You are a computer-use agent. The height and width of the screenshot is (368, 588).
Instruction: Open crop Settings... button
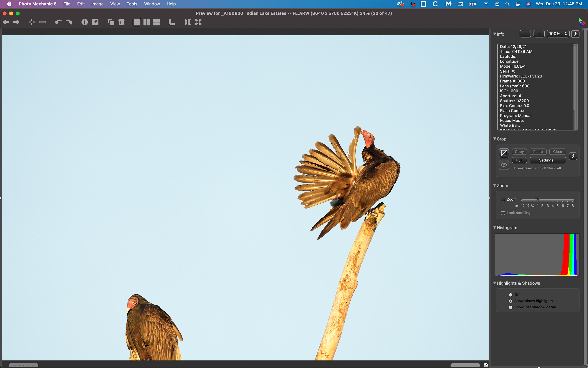[x=548, y=160]
